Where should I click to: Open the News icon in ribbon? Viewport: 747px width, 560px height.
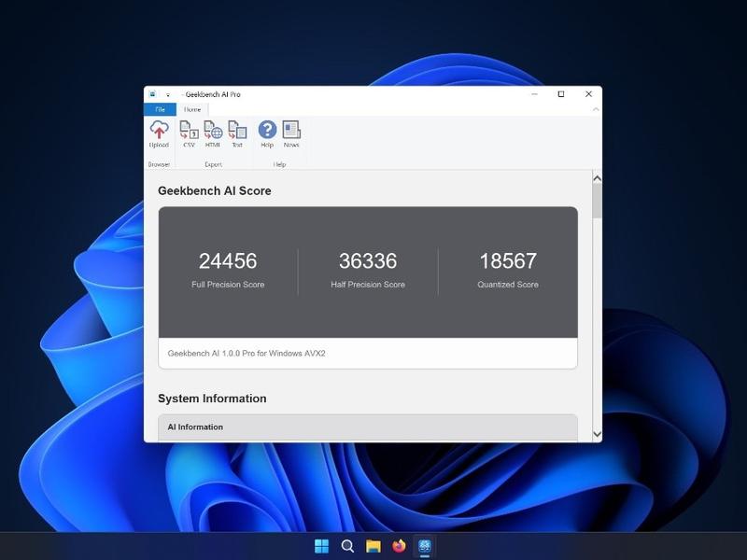pos(291,134)
